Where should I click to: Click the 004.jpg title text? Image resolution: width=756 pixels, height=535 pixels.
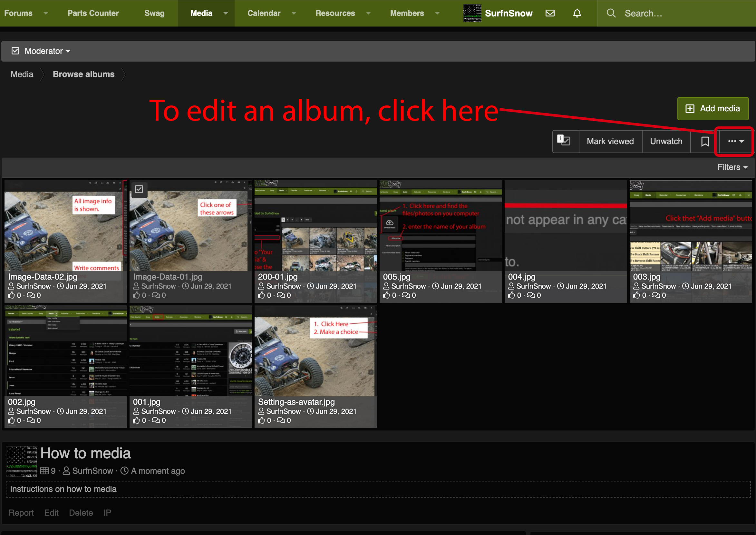521,277
